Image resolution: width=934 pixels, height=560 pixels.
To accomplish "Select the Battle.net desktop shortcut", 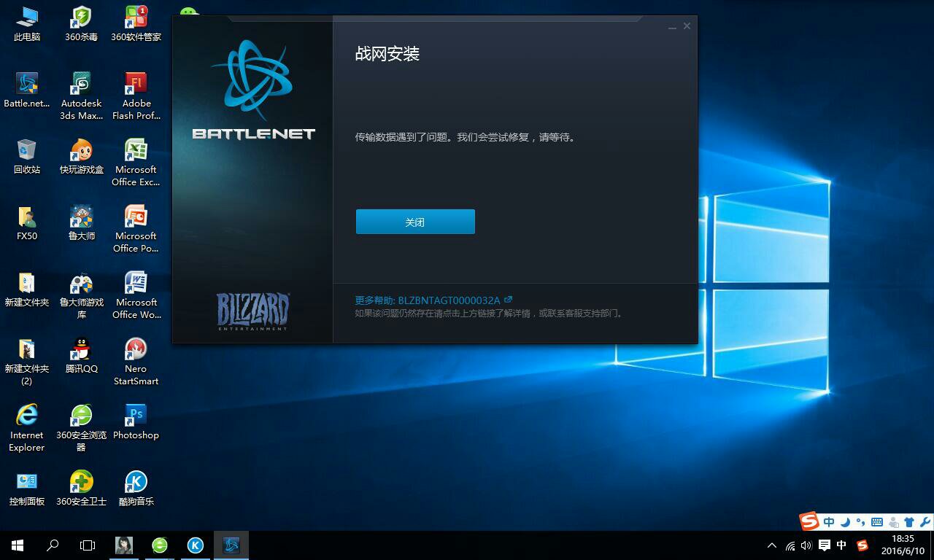I will (27, 90).
